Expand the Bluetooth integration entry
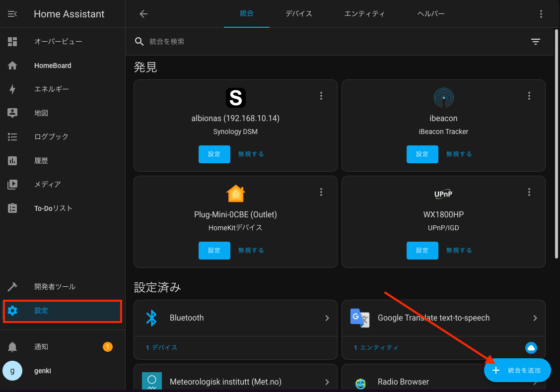 [327, 318]
